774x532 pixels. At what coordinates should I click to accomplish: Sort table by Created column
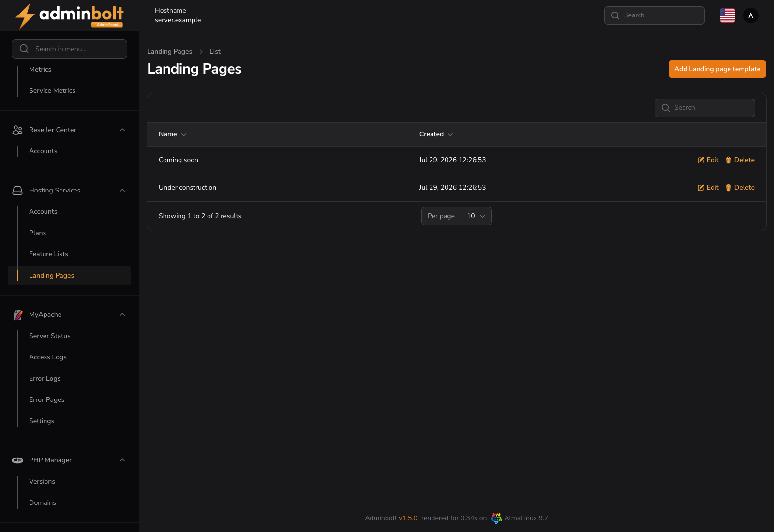click(436, 134)
